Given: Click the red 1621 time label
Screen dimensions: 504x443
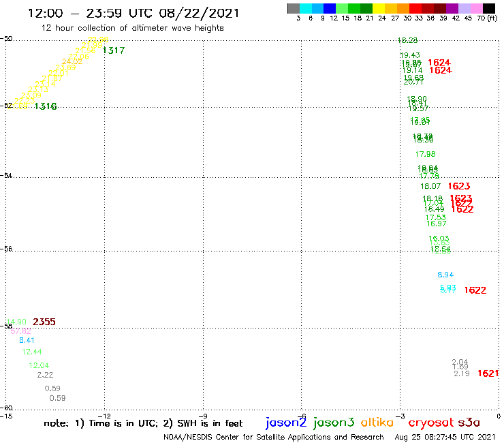Looking at the screenshot, I should point(488,373).
